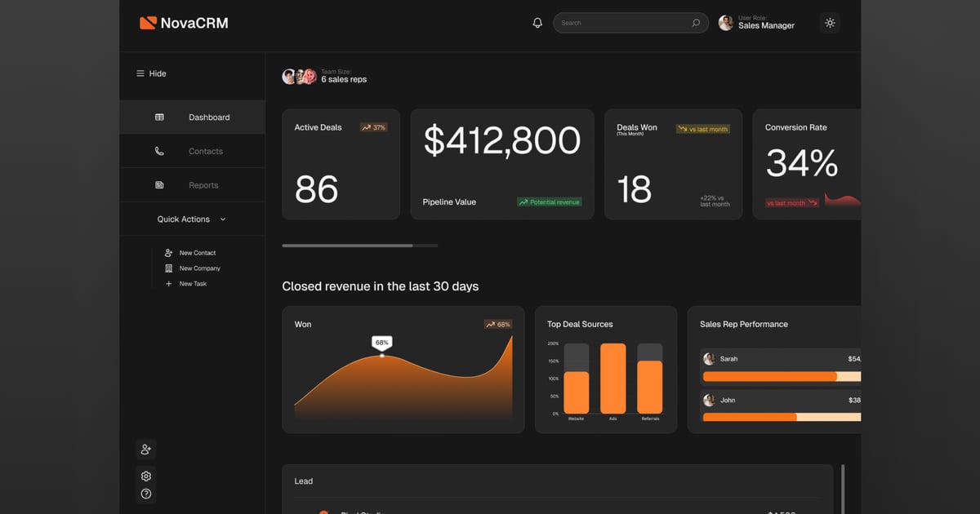Click the NovaCRM logo icon
This screenshot has width=980, height=514.
[x=148, y=23]
